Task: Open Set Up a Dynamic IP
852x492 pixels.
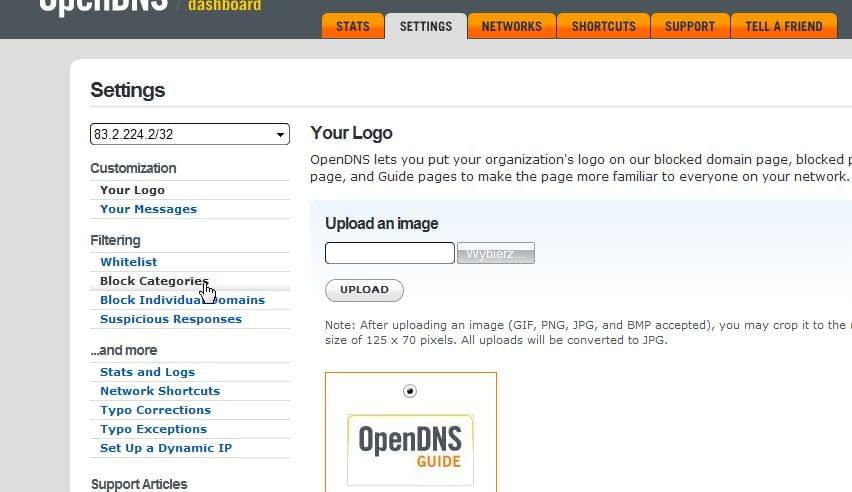Action: pyautogui.click(x=166, y=448)
